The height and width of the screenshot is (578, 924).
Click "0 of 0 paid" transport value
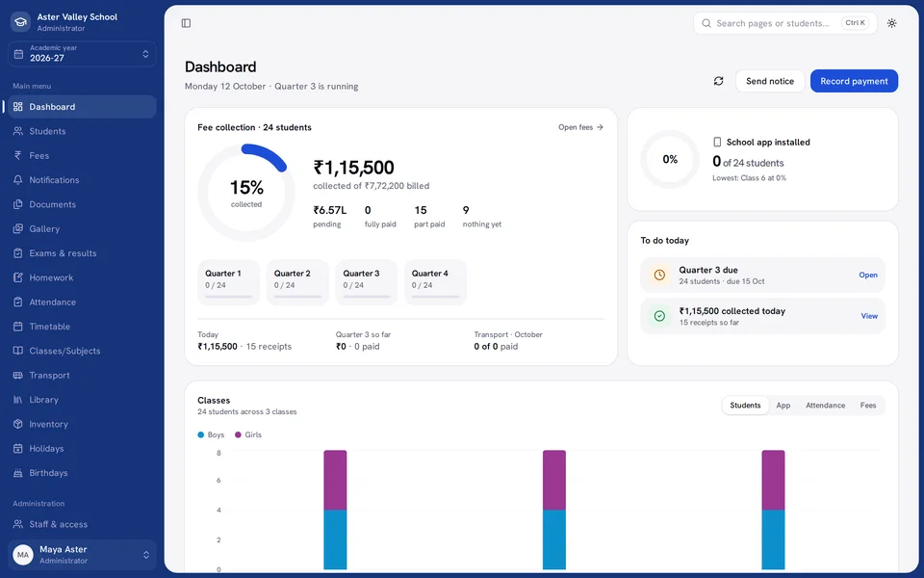[x=496, y=346]
